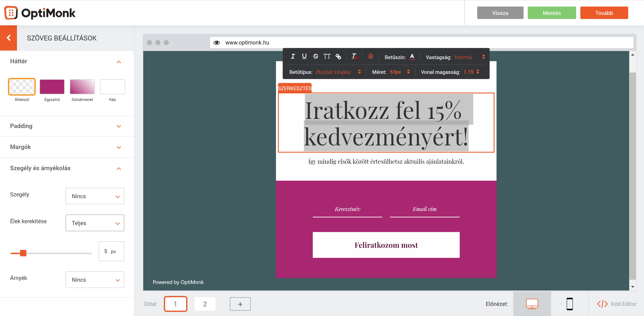Insert a link using the chain icon
The height and width of the screenshot is (316, 644).
[338, 56]
